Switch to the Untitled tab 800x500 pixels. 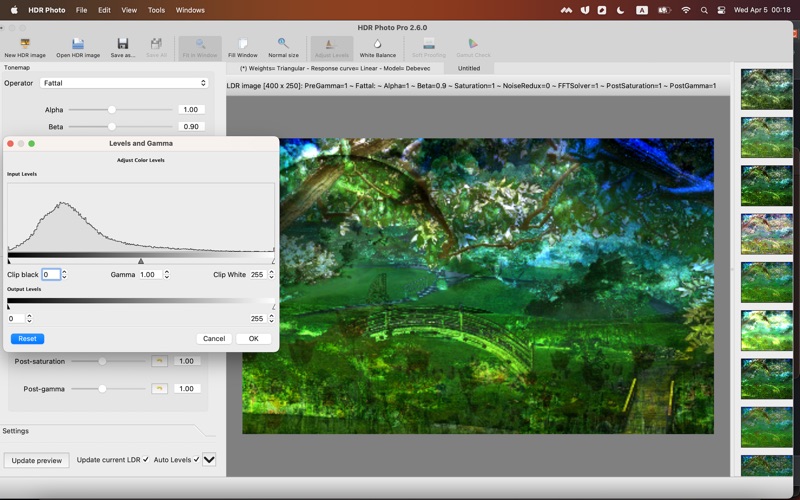(x=468, y=68)
